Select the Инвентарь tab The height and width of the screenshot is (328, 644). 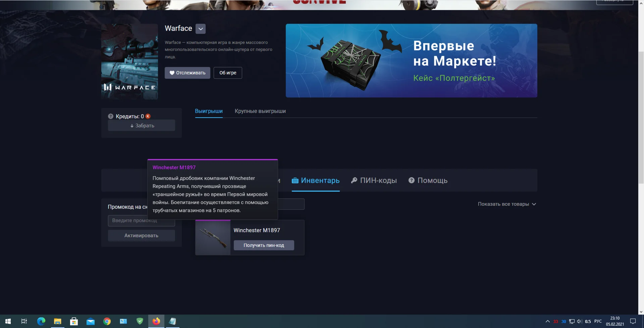click(x=316, y=181)
